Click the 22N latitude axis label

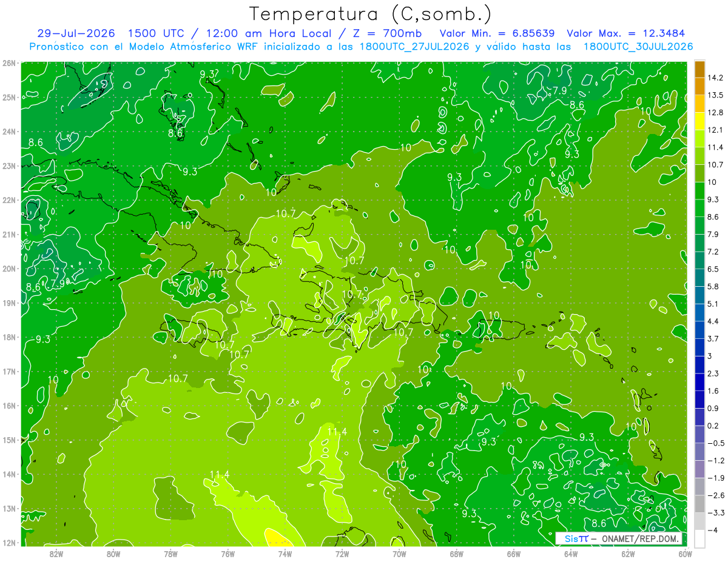coord(8,200)
